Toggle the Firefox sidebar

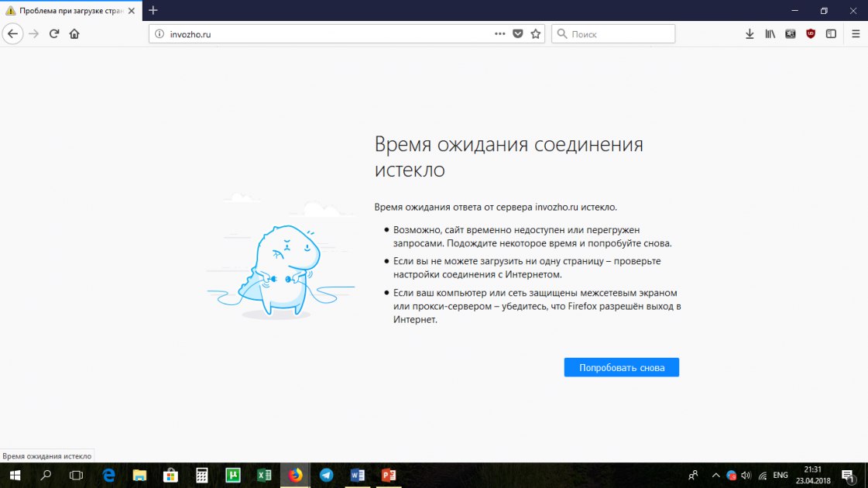coord(831,34)
